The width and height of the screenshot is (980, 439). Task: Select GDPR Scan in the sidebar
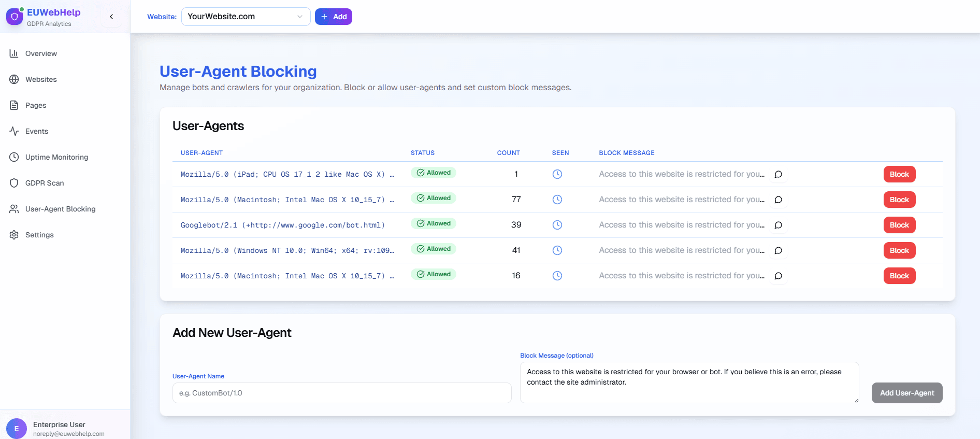45,183
